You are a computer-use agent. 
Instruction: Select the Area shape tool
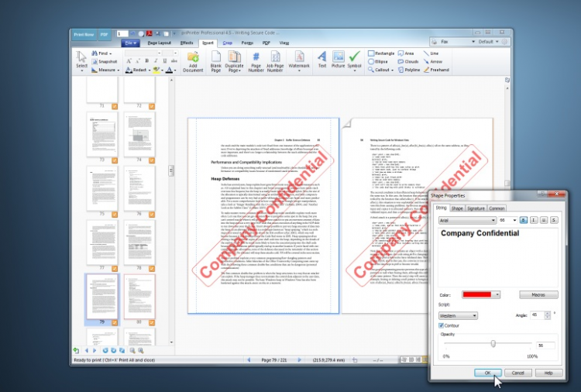point(405,53)
